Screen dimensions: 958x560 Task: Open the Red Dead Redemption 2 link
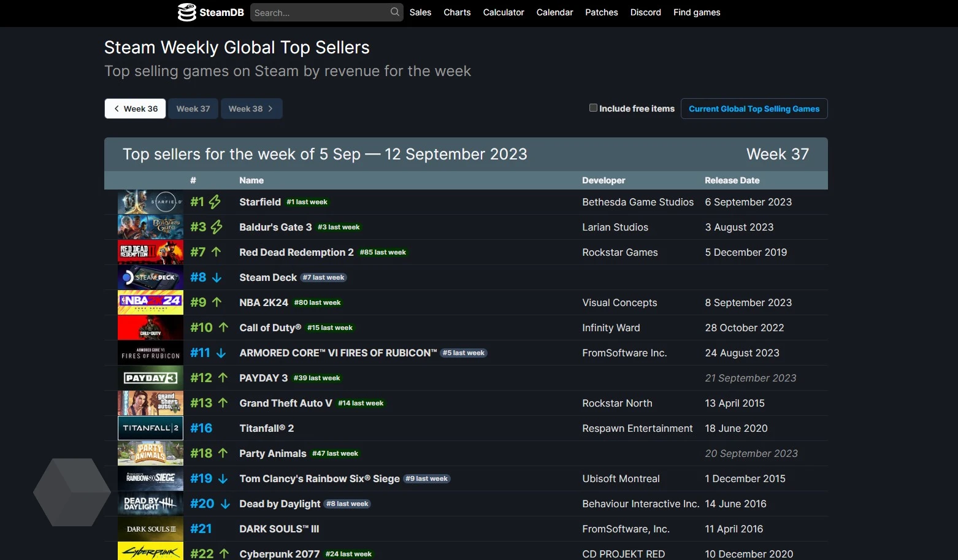296,252
